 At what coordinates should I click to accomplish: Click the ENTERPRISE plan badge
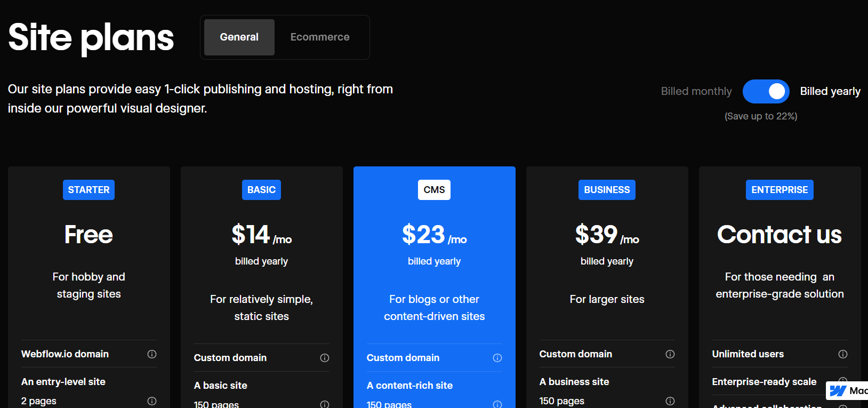[x=779, y=190]
